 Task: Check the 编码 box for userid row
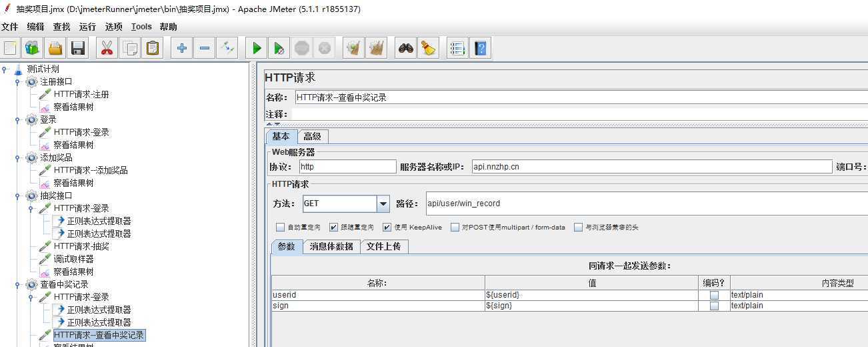click(x=714, y=295)
